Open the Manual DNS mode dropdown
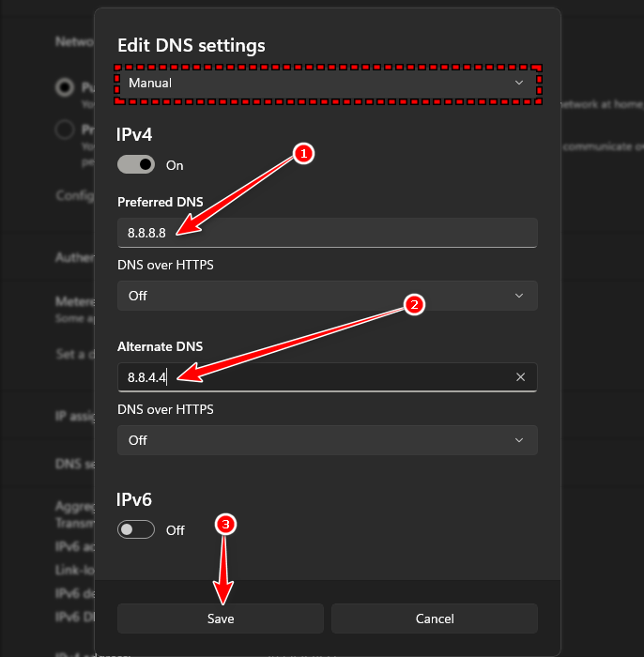Viewport: 644px width, 657px height. click(x=327, y=83)
